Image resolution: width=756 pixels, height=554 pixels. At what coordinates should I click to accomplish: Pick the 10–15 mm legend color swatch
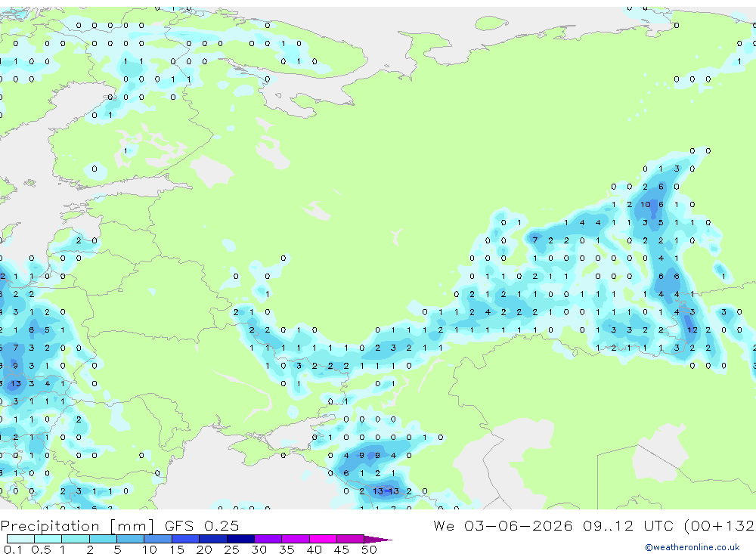coord(158,539)
